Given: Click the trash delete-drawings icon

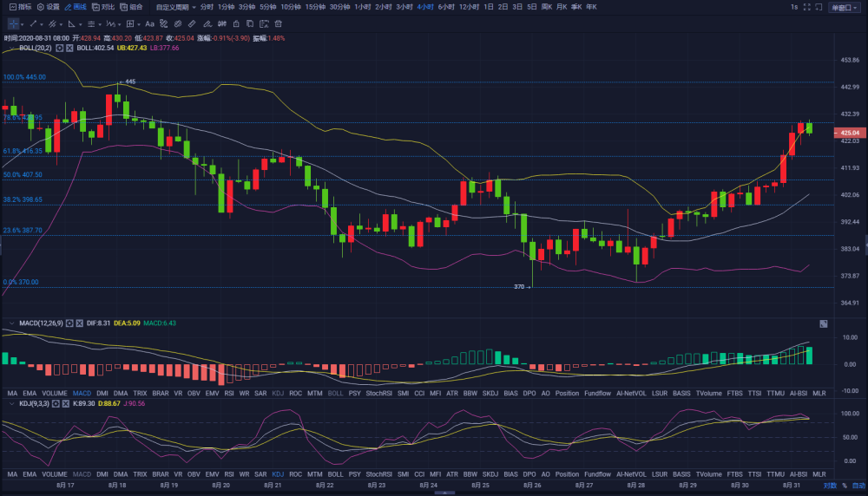Looking at the screenshot, I should click(x=279, y=23).
